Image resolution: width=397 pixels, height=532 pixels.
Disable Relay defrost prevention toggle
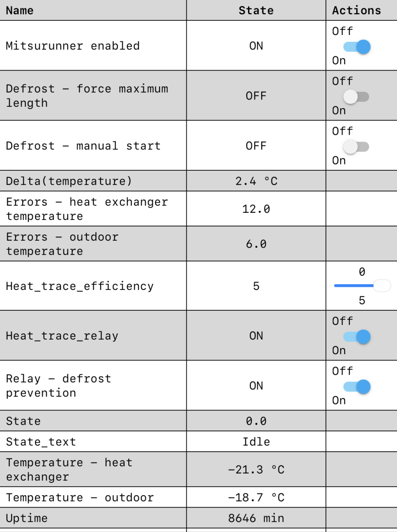coord(357,387)
